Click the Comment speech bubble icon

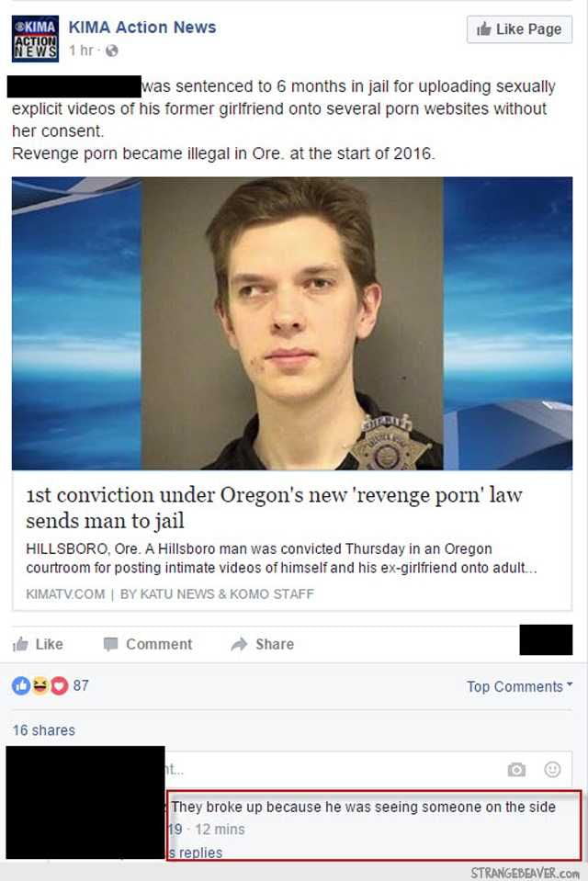(110, 644)
